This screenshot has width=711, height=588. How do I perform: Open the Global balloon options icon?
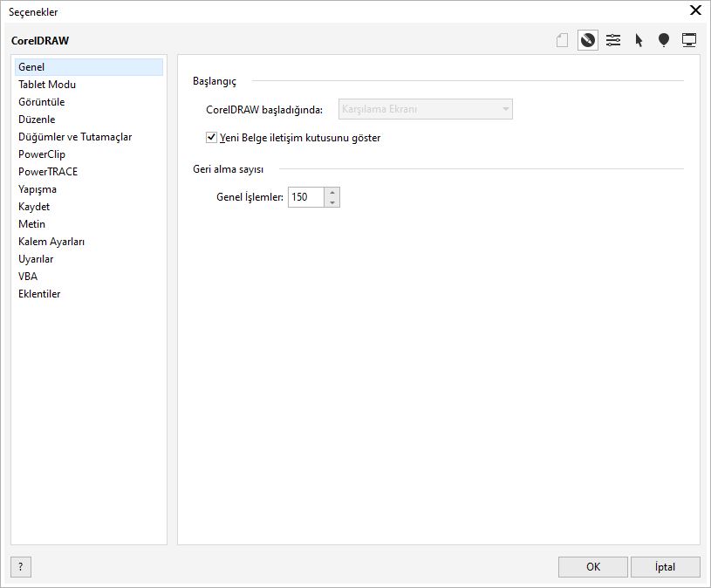(x=664, y=40)
